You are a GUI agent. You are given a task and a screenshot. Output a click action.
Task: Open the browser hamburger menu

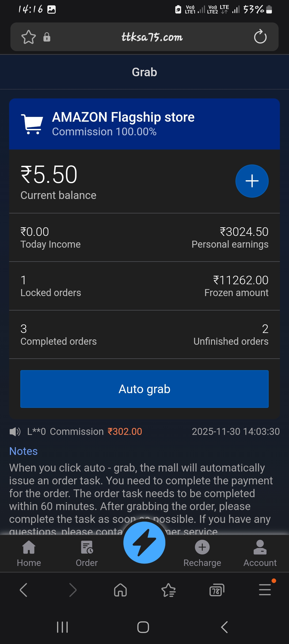[x=265, y=590]
